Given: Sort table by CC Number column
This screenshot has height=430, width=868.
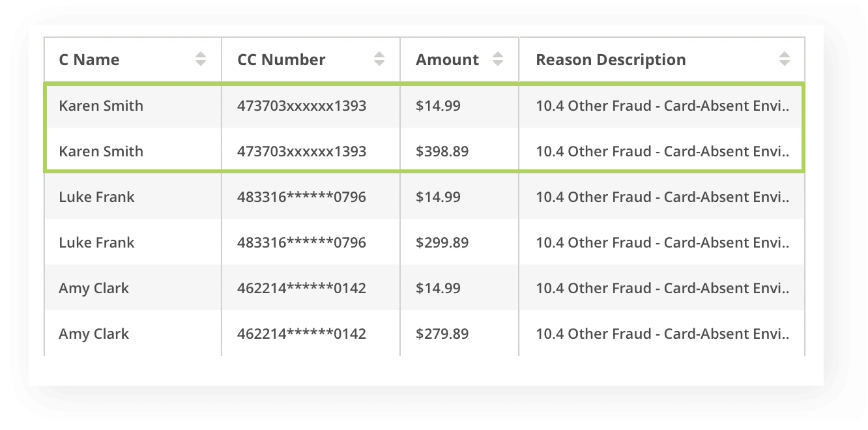Looking at the screenshot, I should tap(379, 59).
